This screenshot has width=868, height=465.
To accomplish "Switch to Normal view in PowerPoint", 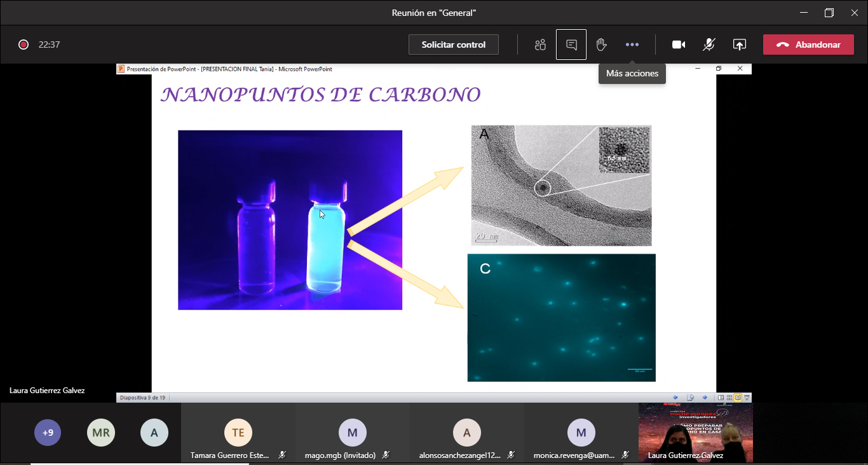I will pyautogui.click(x=722, y=398).
